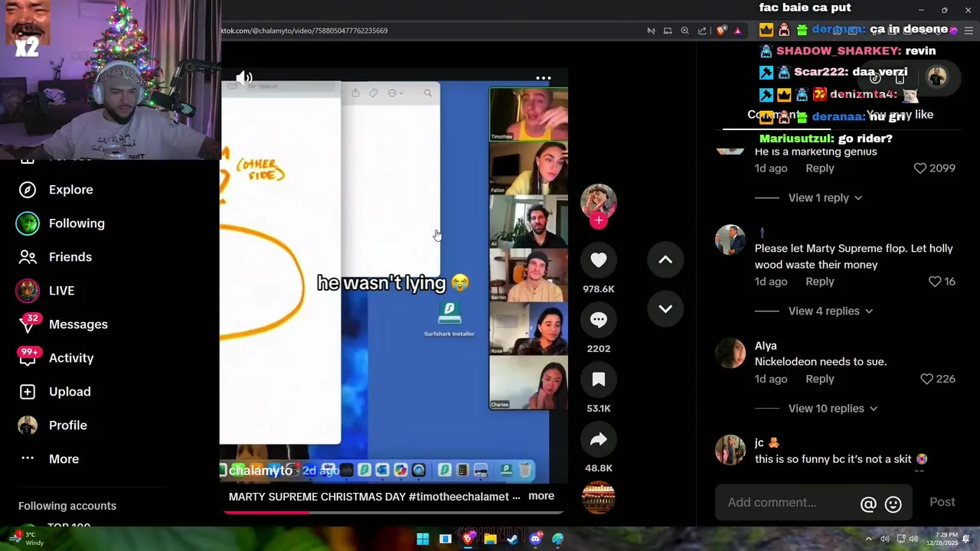Screen dimensions: 980x551
Task: Open the emoji picker in comment box
Action: point(893,504)
